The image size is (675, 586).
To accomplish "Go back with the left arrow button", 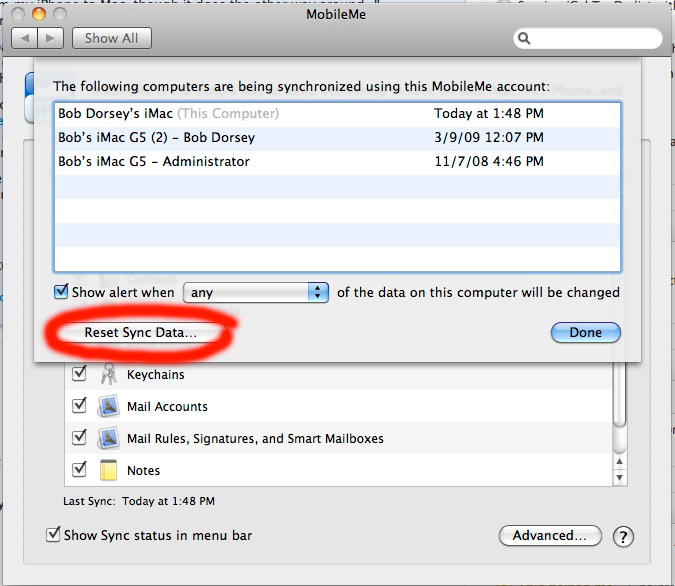I will (x=25, y=38).
